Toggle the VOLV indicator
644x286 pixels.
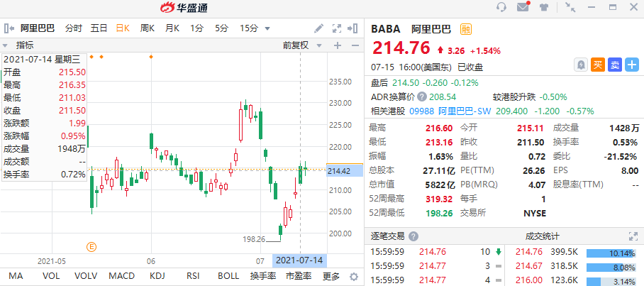[x=86, y=276]
